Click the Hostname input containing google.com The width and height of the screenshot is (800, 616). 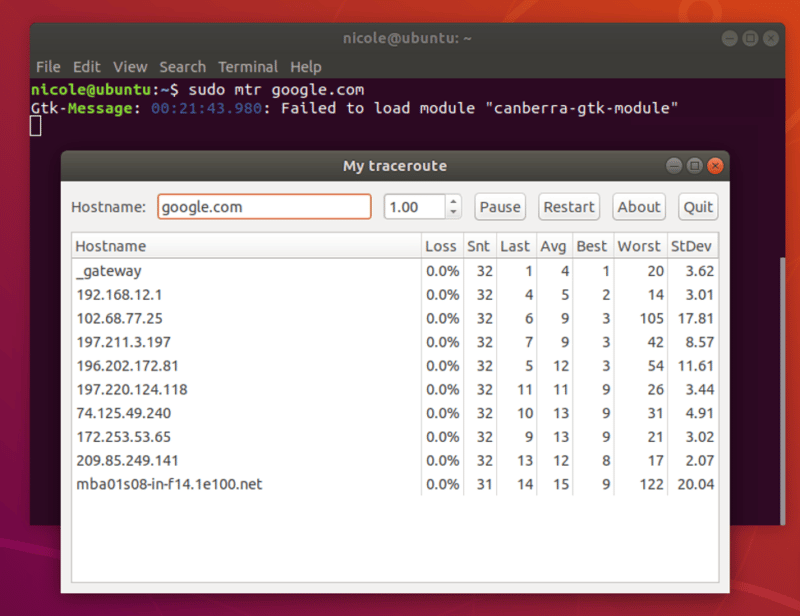263,206
